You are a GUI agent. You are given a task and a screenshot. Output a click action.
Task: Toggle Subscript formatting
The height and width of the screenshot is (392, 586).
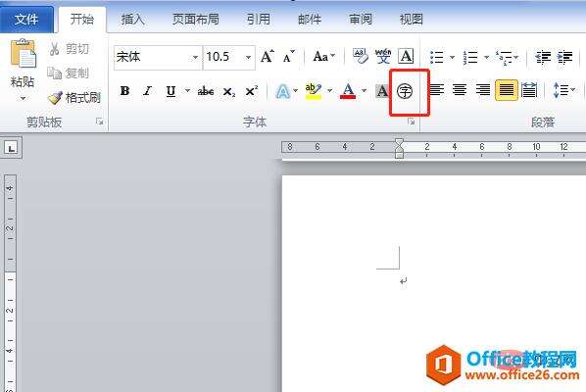tap(228, 91)
